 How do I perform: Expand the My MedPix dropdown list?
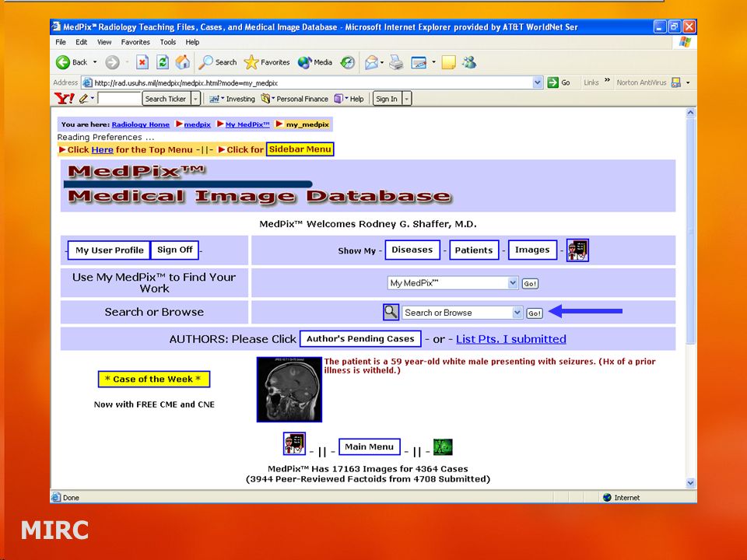pos(513,283)
